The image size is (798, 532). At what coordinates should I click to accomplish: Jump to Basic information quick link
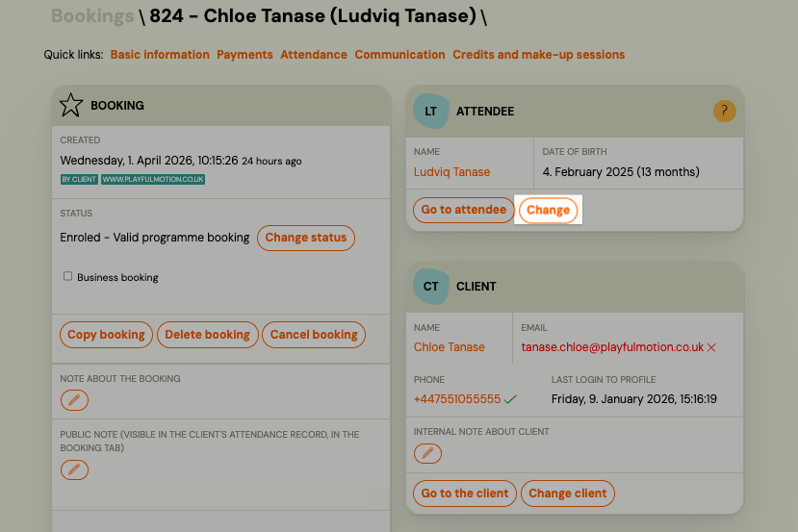click(x=160, y=55)
